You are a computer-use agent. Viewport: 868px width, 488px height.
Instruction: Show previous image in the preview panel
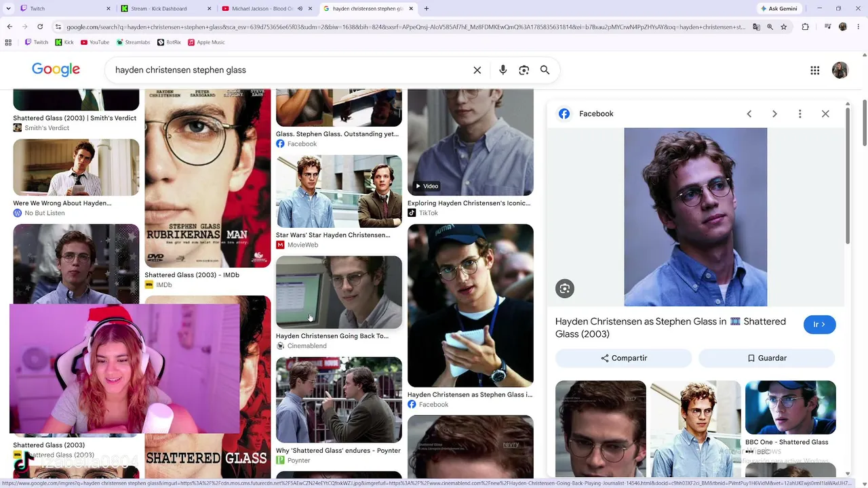[749, 114]
